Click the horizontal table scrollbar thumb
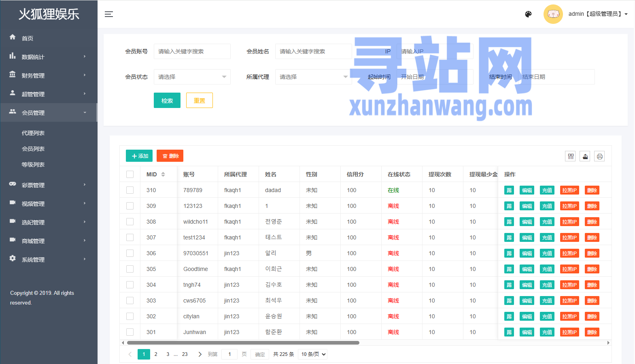This screenshot has width=635, height=364. point(243,343)
